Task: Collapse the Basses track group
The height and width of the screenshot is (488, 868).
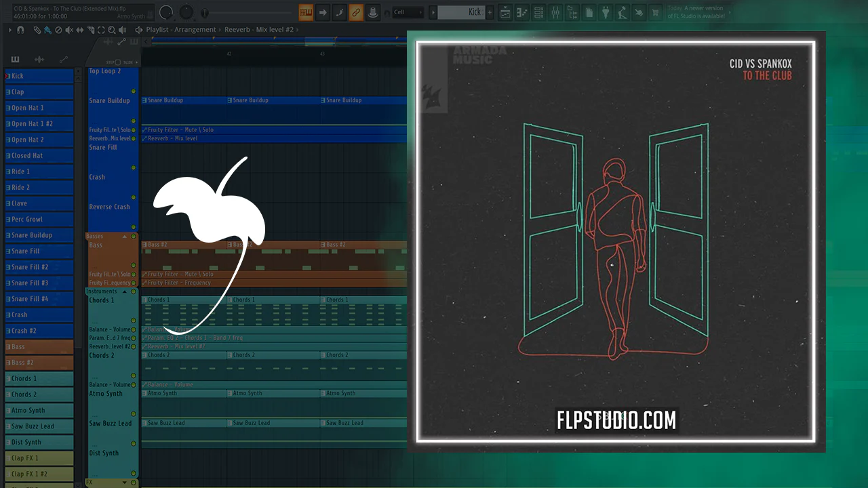Action: pos(124,237)
